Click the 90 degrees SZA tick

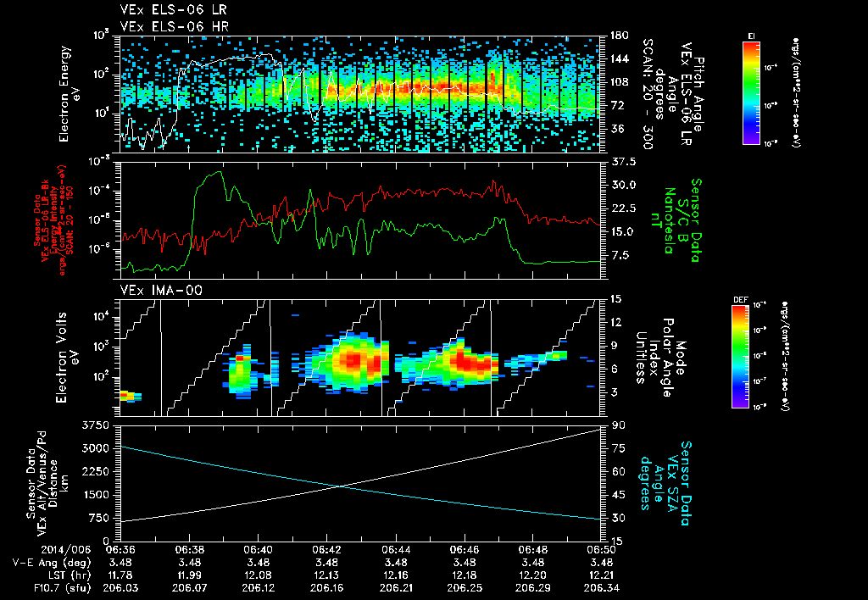pos(618,425)
